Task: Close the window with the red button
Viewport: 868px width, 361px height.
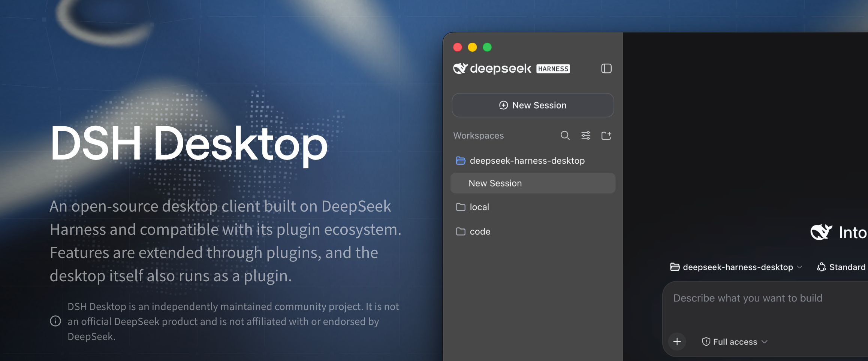Action: [x=457, y=47]
